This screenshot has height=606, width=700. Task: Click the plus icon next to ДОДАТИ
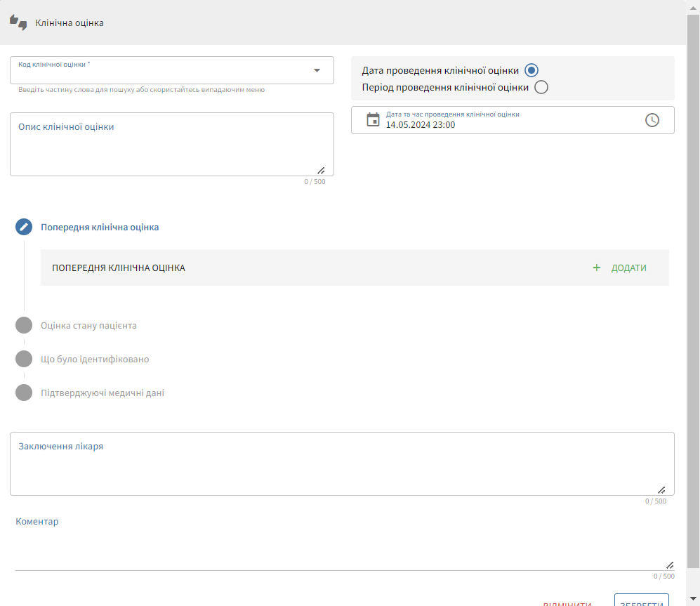click(597, 268)
